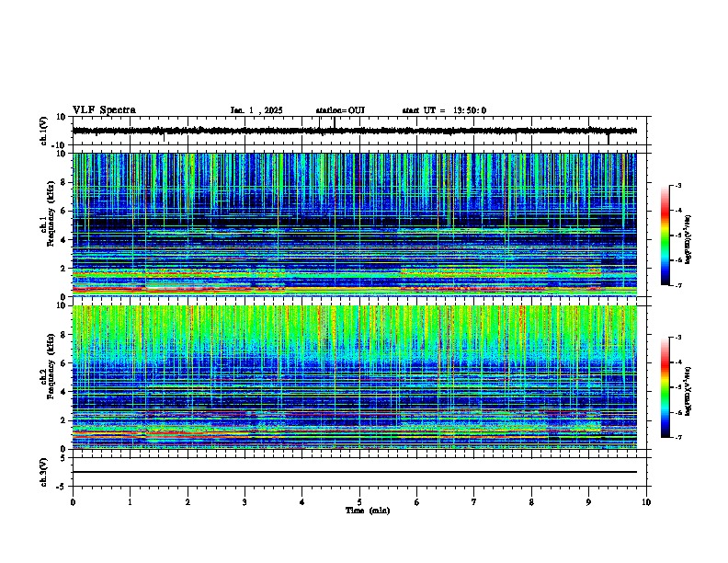Click the "-7" label on ch.2 color bar
728x563 pixels.
pos(677,437)
